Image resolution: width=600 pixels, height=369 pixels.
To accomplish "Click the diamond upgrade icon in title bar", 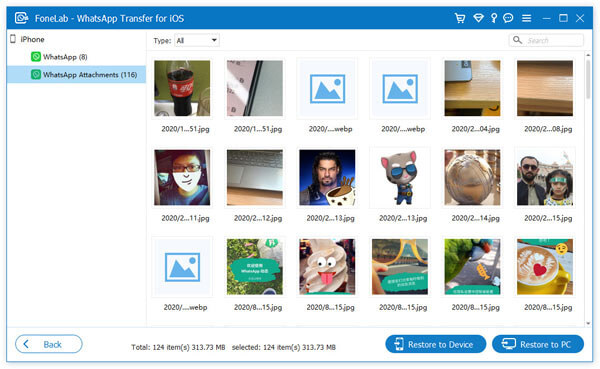I will [478, 18].
